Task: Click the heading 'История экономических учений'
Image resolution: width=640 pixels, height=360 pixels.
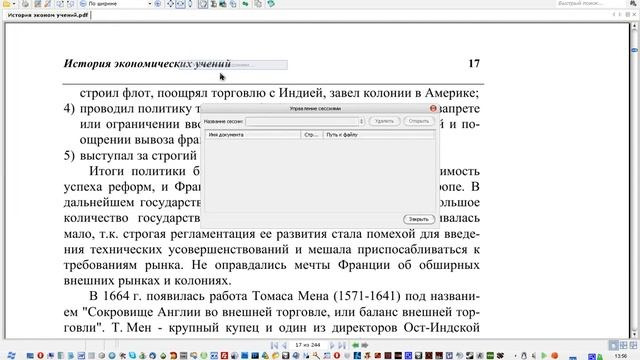Action: point(147,64)
